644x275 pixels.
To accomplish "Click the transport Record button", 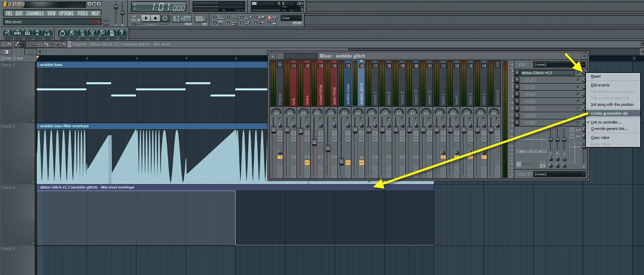I will pos(165,18).
